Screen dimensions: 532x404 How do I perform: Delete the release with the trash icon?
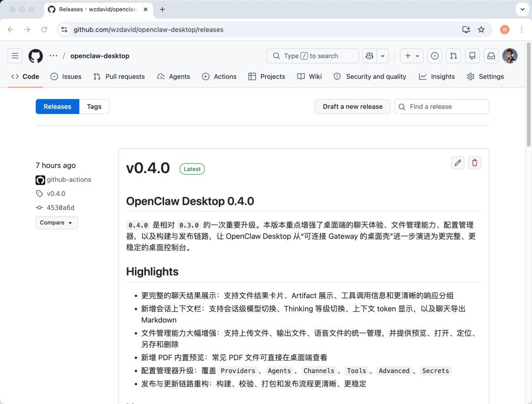tap(475, 163)
